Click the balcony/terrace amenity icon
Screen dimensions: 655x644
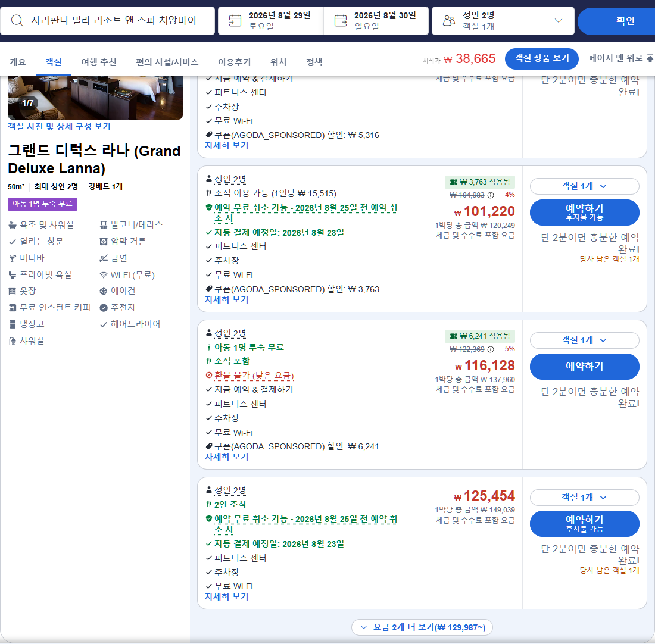point(104,225)
